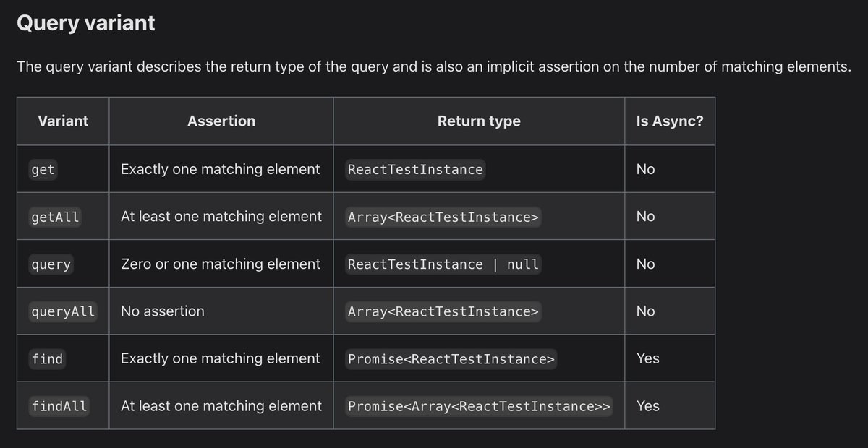
Task: Click Zero or one matching element text
Action: pos(221,264)
